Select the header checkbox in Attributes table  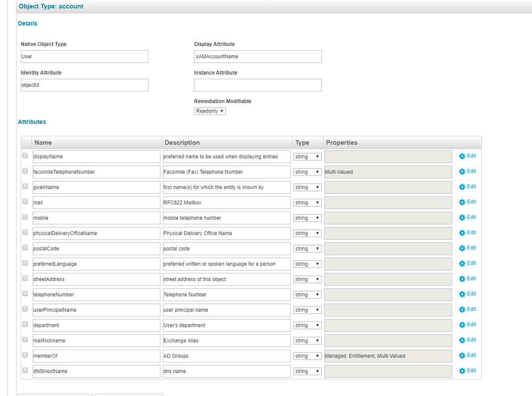(25, 142)
